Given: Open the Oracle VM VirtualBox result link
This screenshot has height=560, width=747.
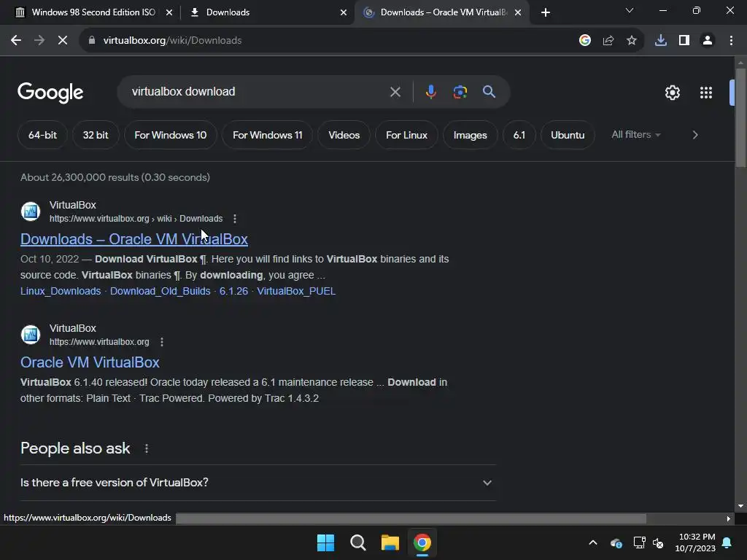Looking at the screenshot, I should (x=90, y=362).
